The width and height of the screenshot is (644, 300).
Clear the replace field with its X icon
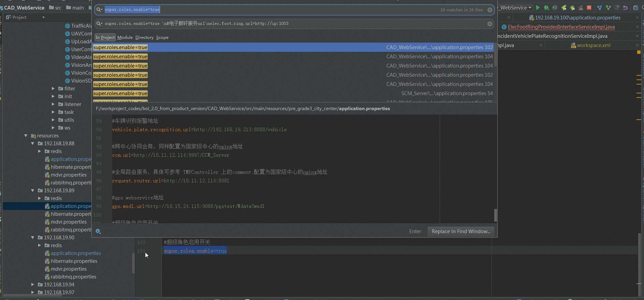[x=490, y=24]
